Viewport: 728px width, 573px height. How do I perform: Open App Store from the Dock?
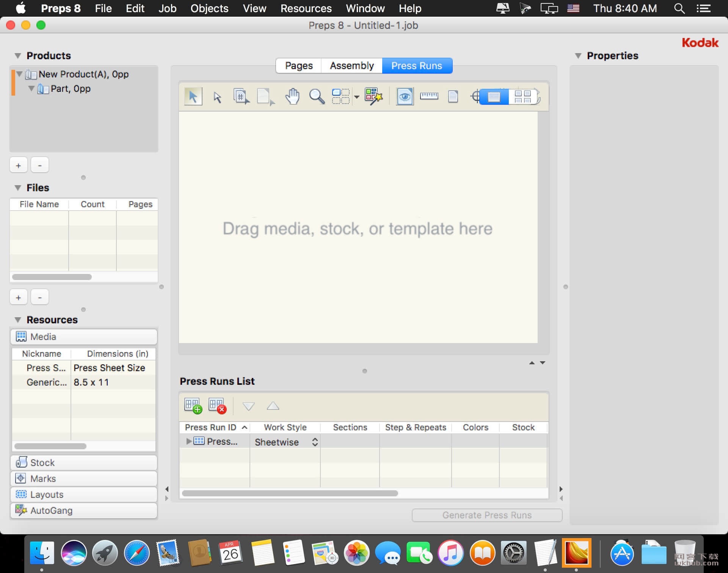tap(622, 553)
